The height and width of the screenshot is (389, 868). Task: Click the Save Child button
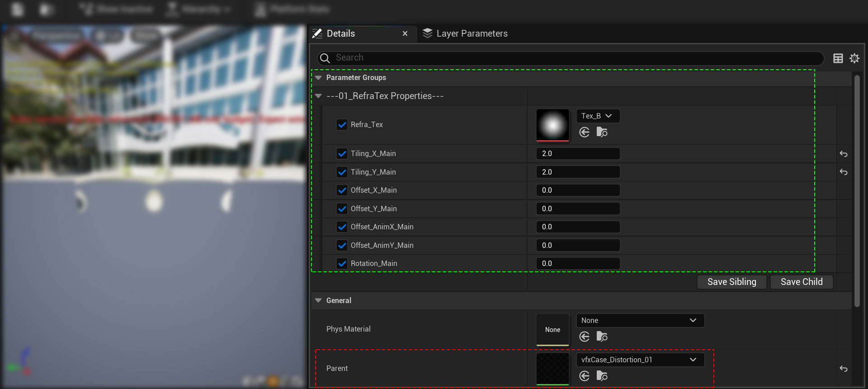coord(802,282)
